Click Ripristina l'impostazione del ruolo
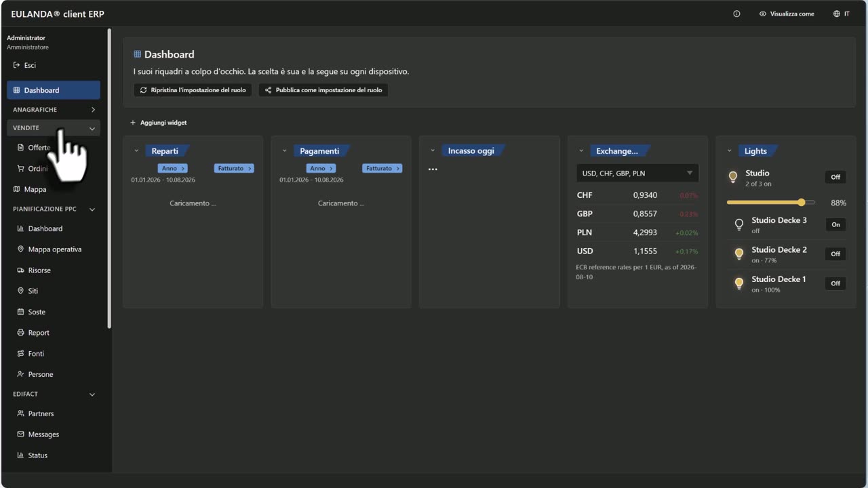The height and width of the screenshot is (488, 868). pos(193,90)
